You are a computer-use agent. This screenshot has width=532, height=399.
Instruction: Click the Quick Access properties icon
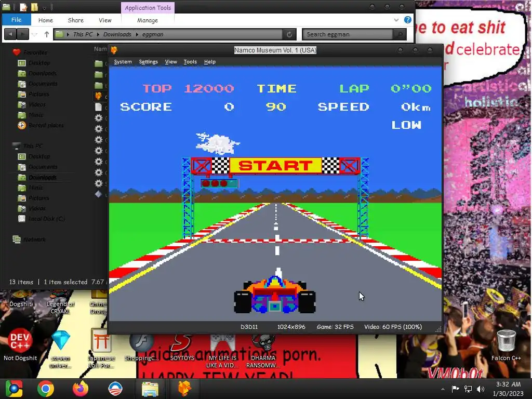point(23,7)
